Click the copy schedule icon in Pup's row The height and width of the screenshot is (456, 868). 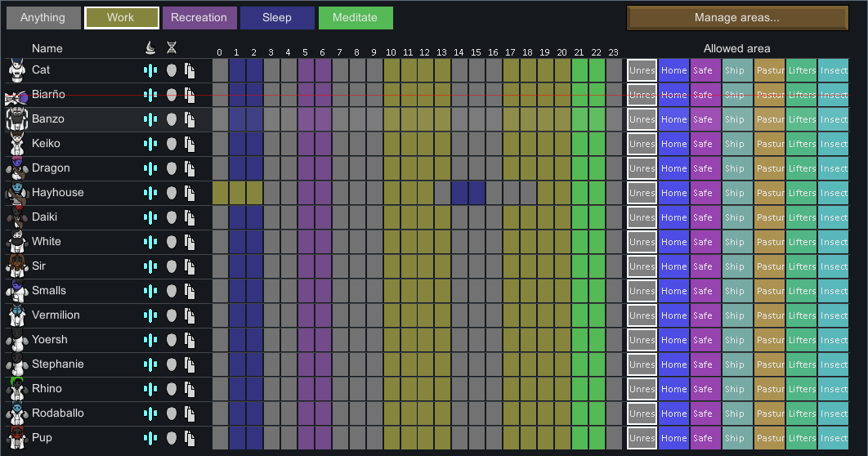(190, 438)
